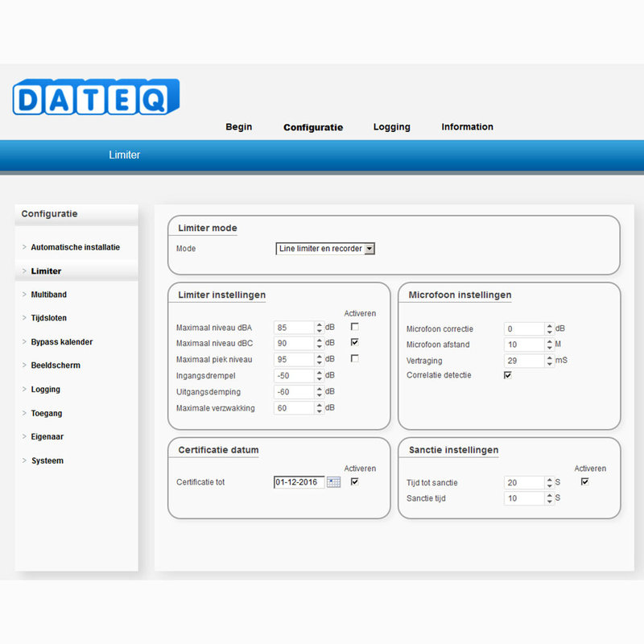Open the Limiter mode dropdown
The width and height of the screenshot is (644, 644).
(x=369, y=248)
